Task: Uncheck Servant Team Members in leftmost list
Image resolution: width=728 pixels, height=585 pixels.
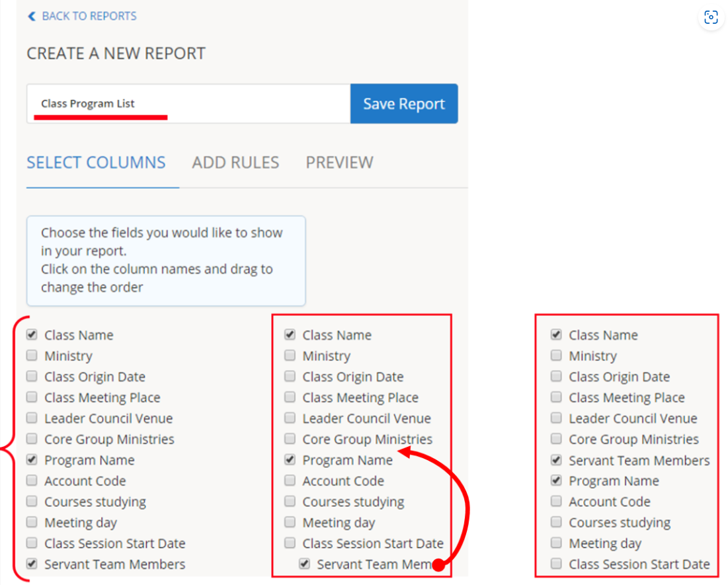Action: click(32, 564)
